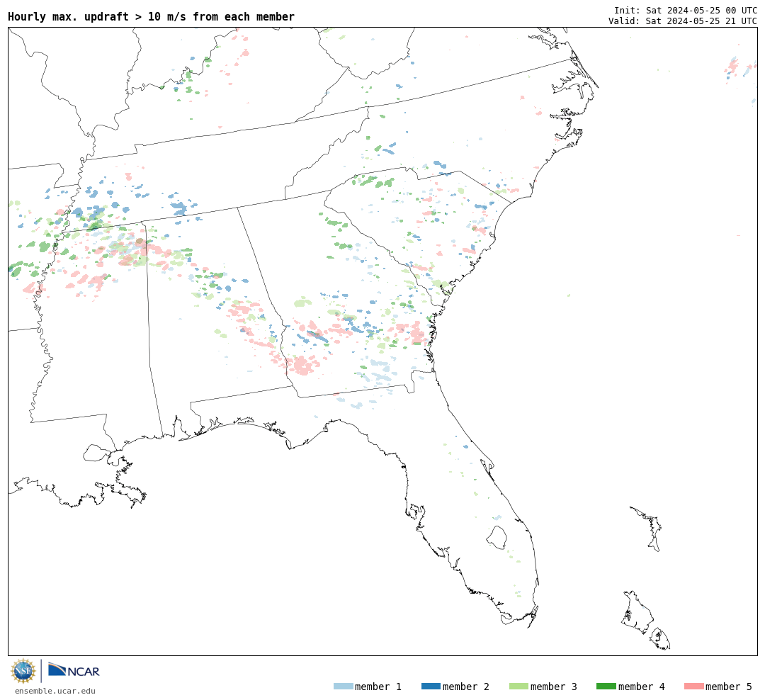
Task: Open the ensemble.ucar.edu link text
Action: pyautogui.click(x=55, y=691)
